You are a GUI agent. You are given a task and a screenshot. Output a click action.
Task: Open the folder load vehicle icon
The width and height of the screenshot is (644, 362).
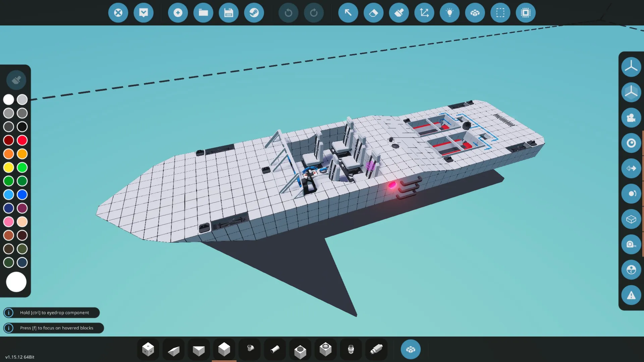[203, 13]
